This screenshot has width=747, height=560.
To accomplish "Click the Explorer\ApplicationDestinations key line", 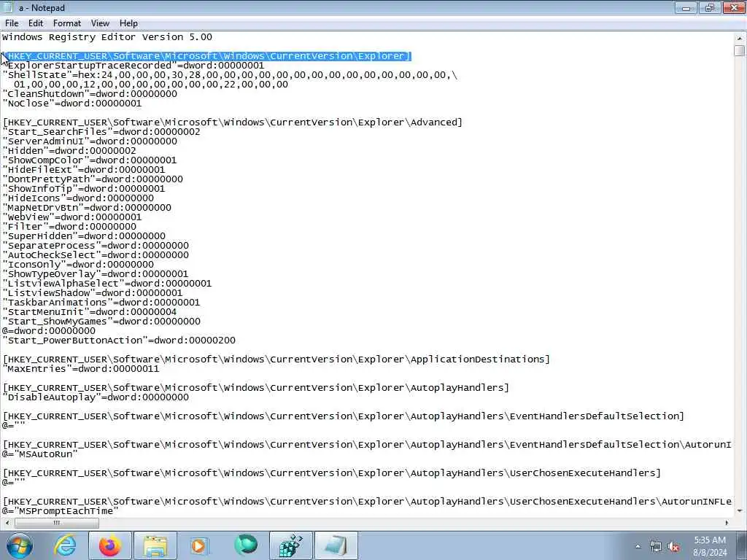I will (276, 359).
